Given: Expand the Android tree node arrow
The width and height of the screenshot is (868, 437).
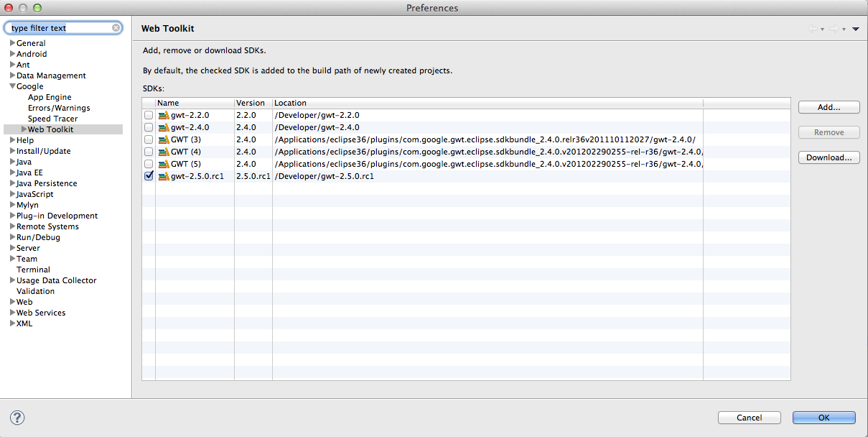Looking at the screenshot, I should click(x=12, y=54).
